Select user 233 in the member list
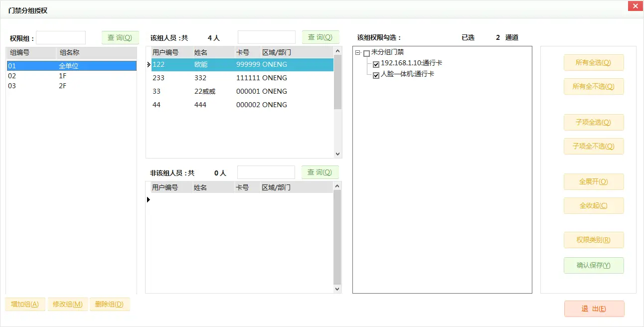Image resolution: width=644 pixels, height=327 pixels. coord(199,78)
